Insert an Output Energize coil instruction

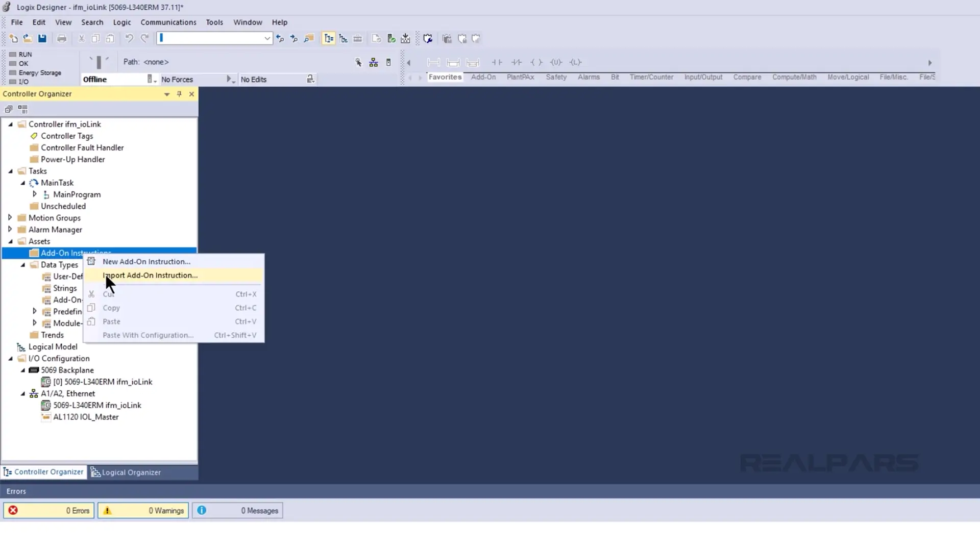(536, 62)
